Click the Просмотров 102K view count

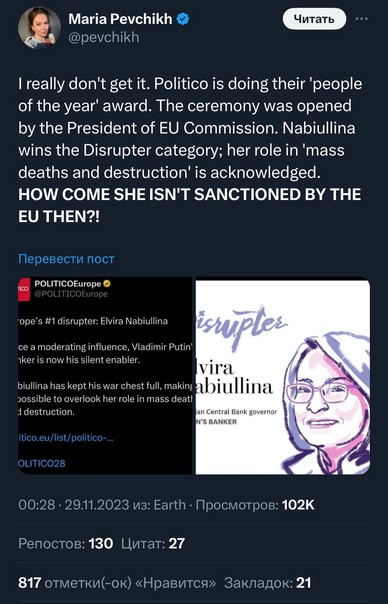tap(255, 505)
